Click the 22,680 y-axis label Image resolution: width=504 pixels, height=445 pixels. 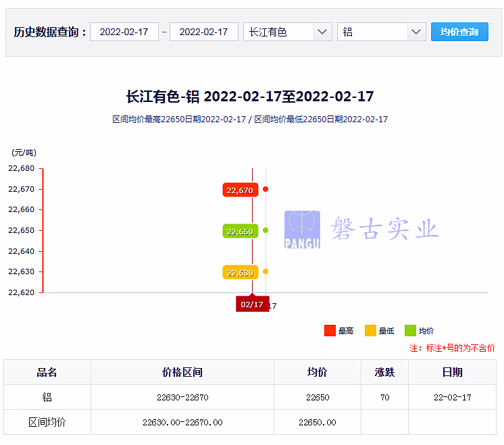21,168
